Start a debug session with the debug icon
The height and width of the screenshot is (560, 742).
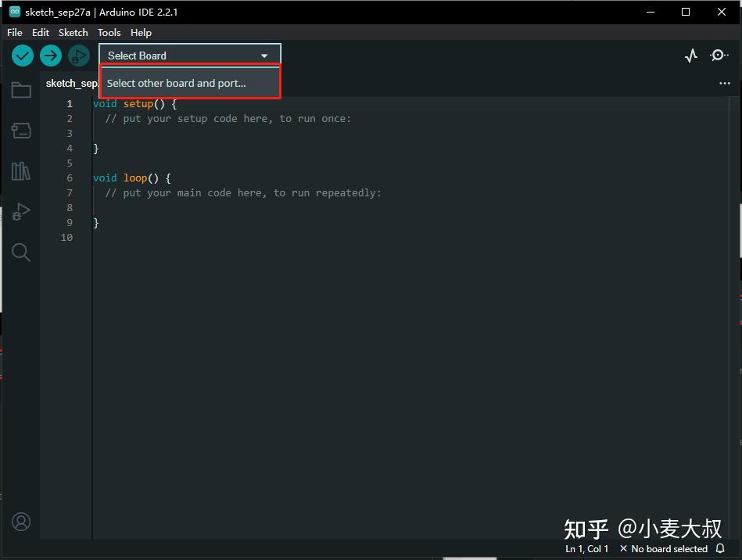[78, 56]
